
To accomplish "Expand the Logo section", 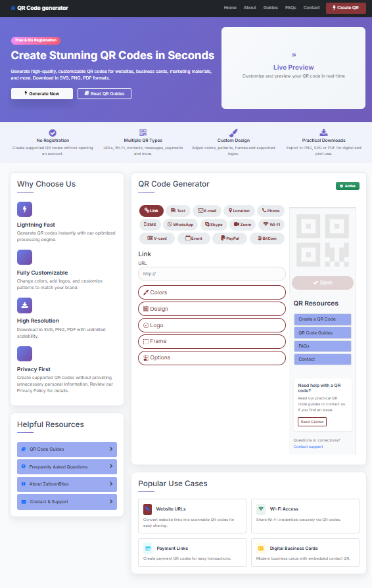I will click(x=212, y=325).
